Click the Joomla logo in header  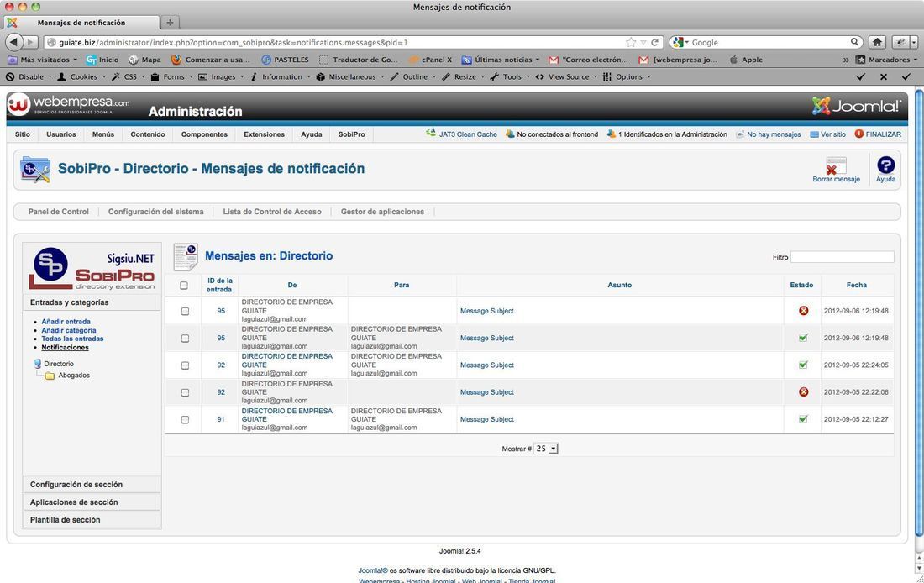856,106
